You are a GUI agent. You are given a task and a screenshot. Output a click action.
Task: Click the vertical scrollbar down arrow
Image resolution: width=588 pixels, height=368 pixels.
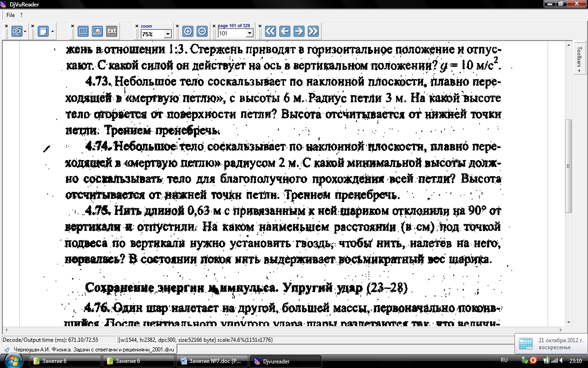(568, 322)
